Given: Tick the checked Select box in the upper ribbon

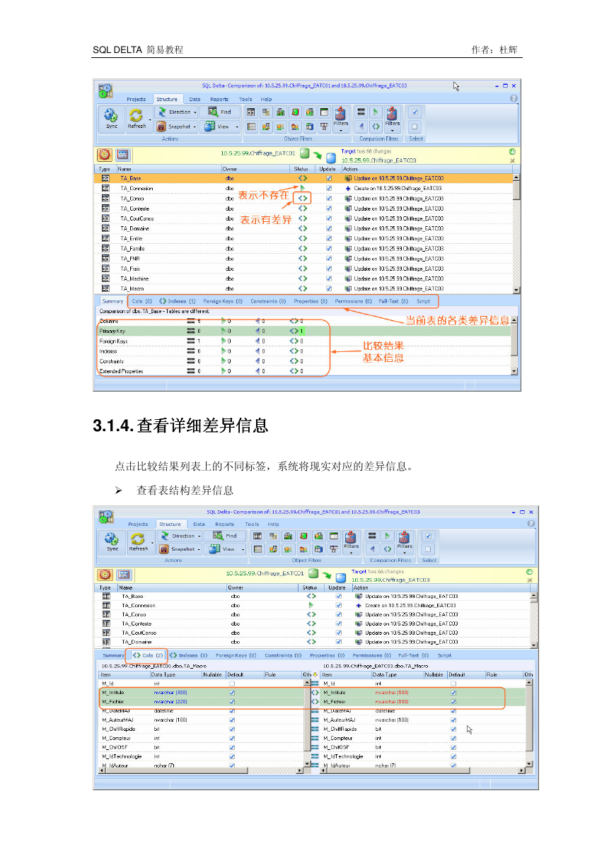Looking at the screenshot, I should (415, 112).
